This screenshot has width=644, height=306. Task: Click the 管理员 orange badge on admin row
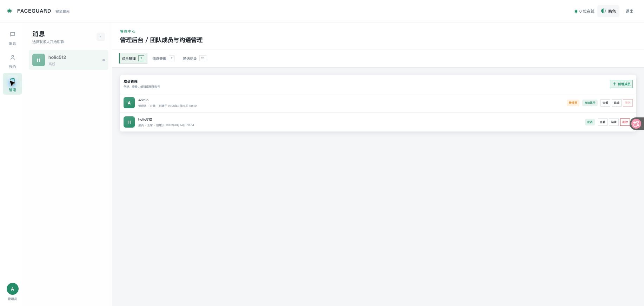pos(573,103)
